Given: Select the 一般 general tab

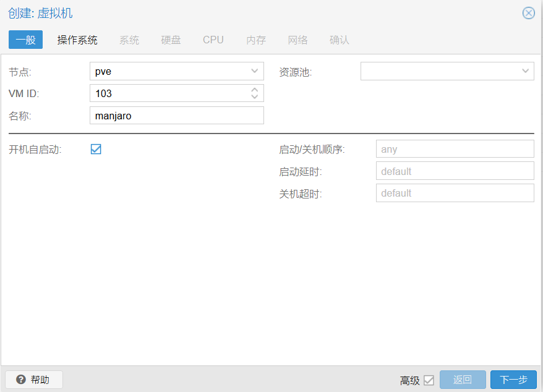Looking at the screenshot, I should (x=25, y=40).
